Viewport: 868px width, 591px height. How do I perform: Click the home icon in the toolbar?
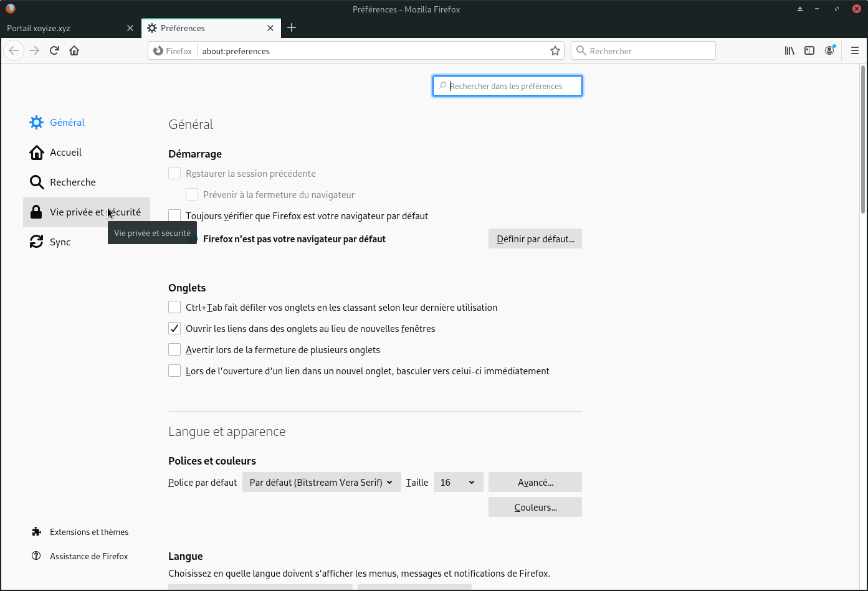[x=74, y=50]
